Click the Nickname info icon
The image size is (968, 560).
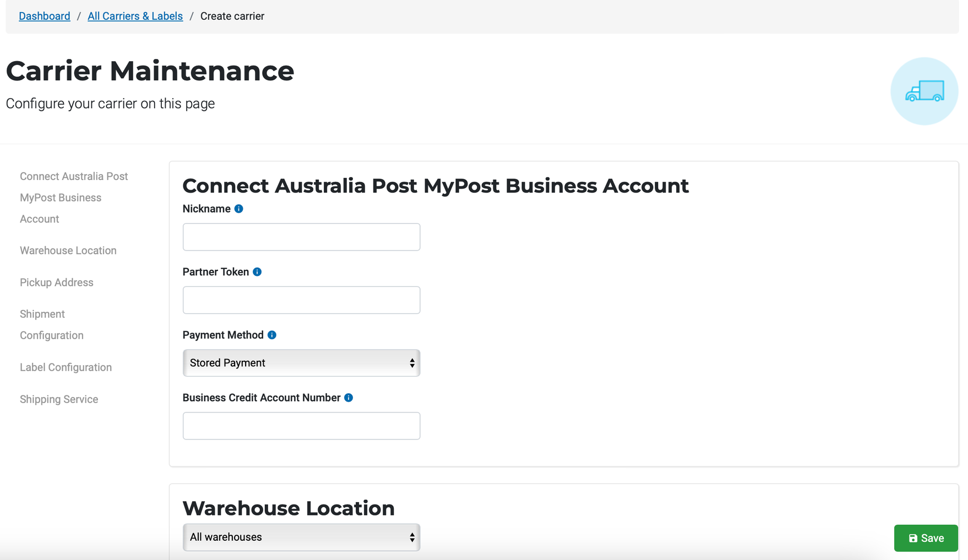[x=238, y=209]
